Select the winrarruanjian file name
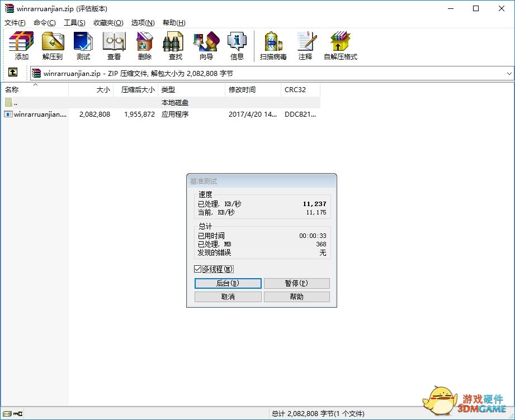515x420 pixels. pyautogui.click(x=40, y=114)
